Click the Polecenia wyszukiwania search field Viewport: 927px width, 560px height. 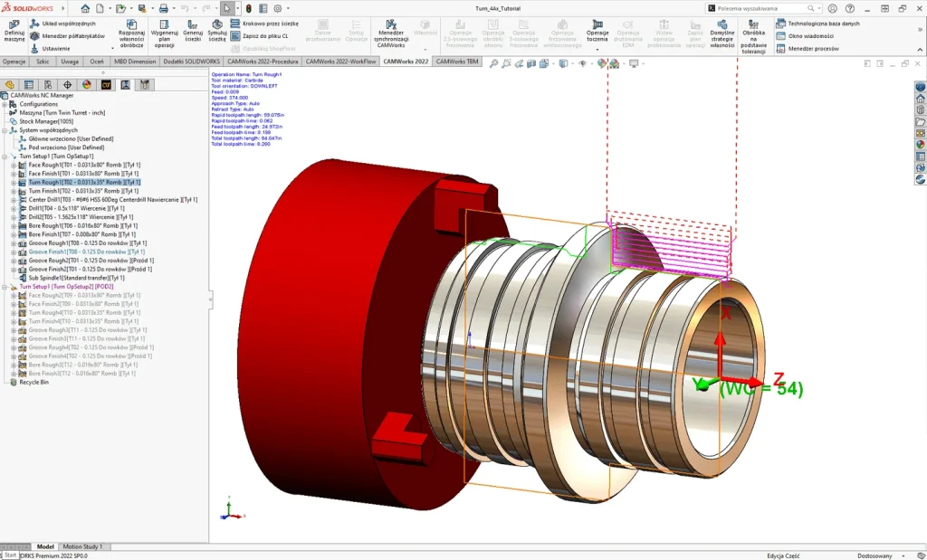pyautogui.click(x=761, y=8)
